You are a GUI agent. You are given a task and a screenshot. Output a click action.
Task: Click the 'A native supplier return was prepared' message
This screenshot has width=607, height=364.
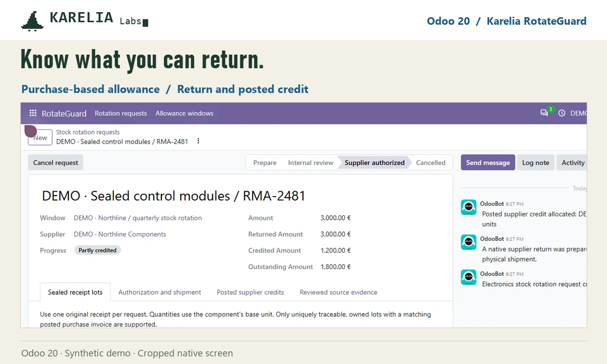click(x=534, y=254)
